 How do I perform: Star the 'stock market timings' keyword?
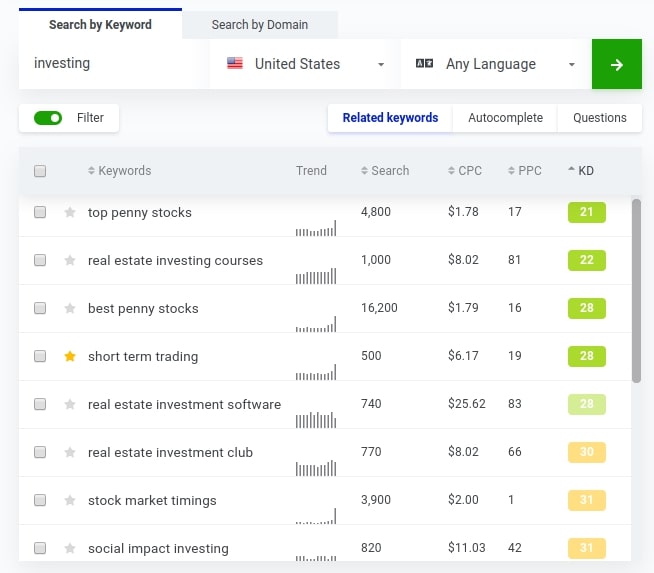pyautogui.click(x=70, y=500)
